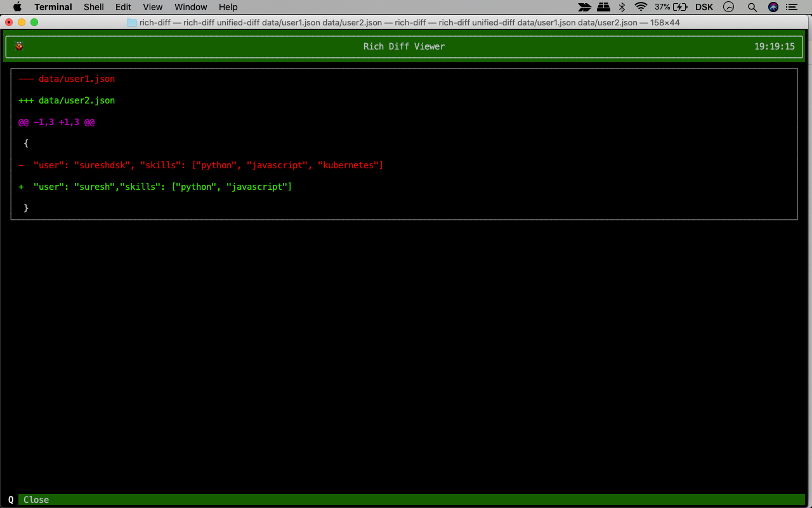Open Notification Center via the list icon
Image resolution: width=812 pixels, height=508 pixels.
(x=792, y=7)
